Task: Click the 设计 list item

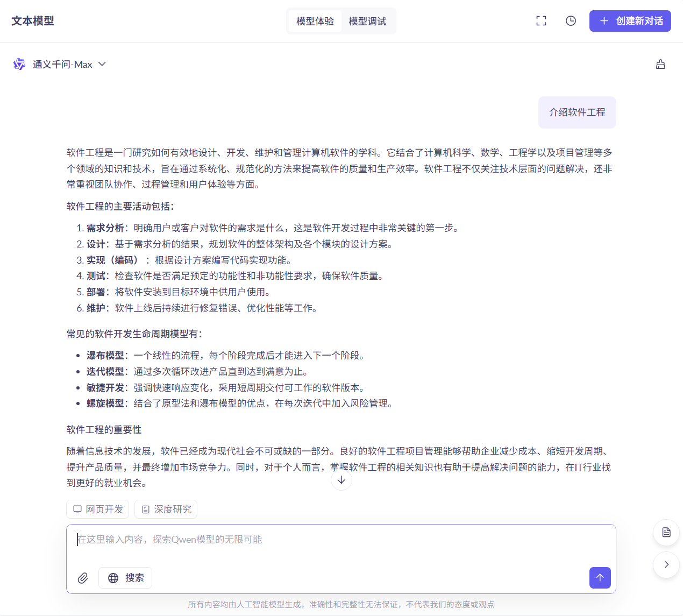Action: click(236, 244)
